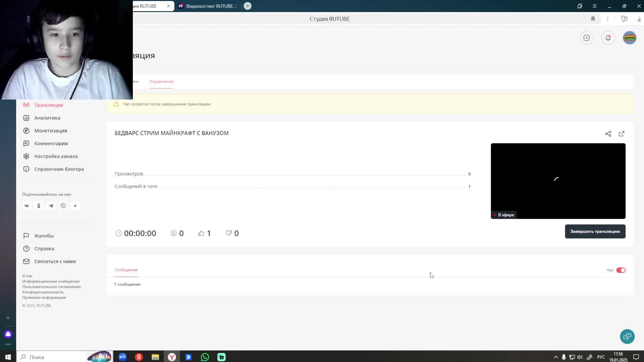Open Пользовательское соглашение link
This screenshot has width=644, height=362.
point(51,287)
